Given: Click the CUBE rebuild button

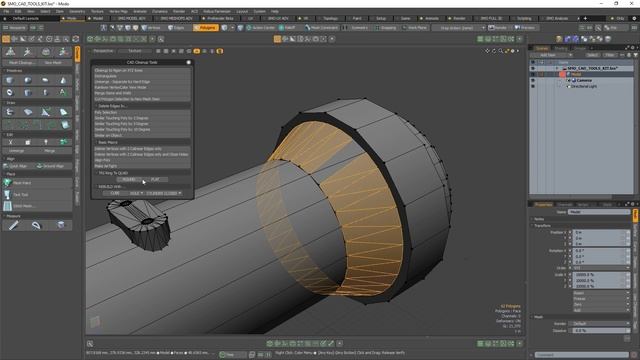Looking at the screenshot, I should [115, 193].
